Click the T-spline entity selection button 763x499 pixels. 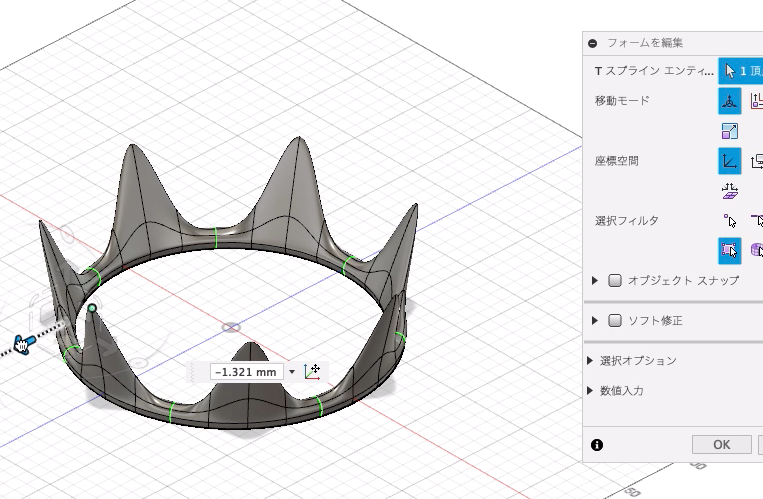click(741, 71)
